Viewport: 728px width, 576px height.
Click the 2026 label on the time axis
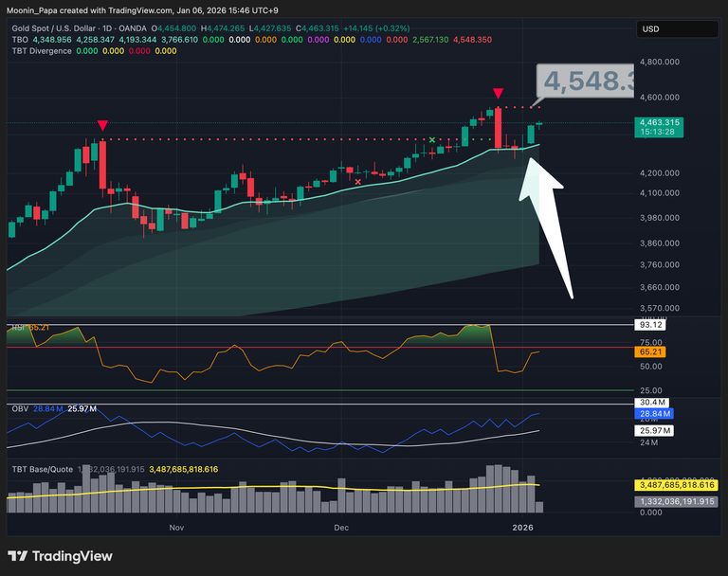524,526
